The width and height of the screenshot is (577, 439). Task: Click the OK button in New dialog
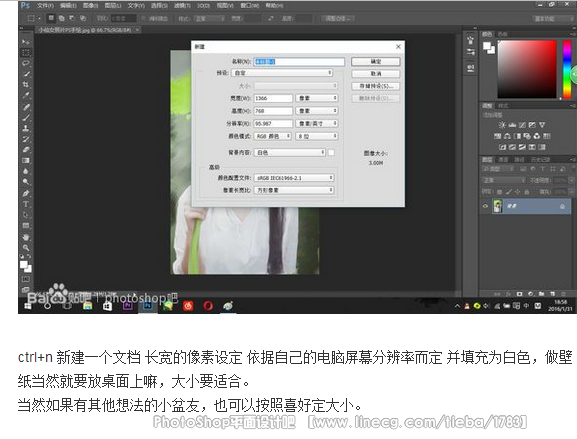[375, 61]
